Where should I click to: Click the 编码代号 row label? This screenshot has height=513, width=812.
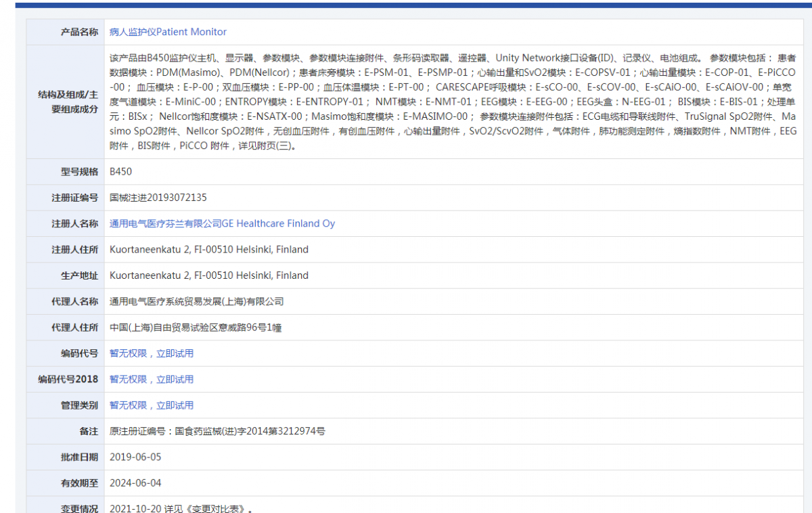pyautogui.click(x=79, y=353)
